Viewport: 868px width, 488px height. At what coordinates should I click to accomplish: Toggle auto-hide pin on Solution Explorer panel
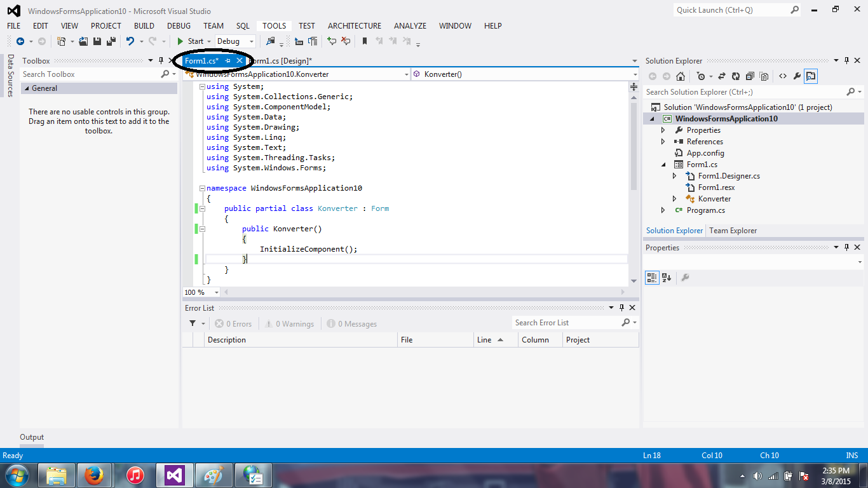coord(847,61)
